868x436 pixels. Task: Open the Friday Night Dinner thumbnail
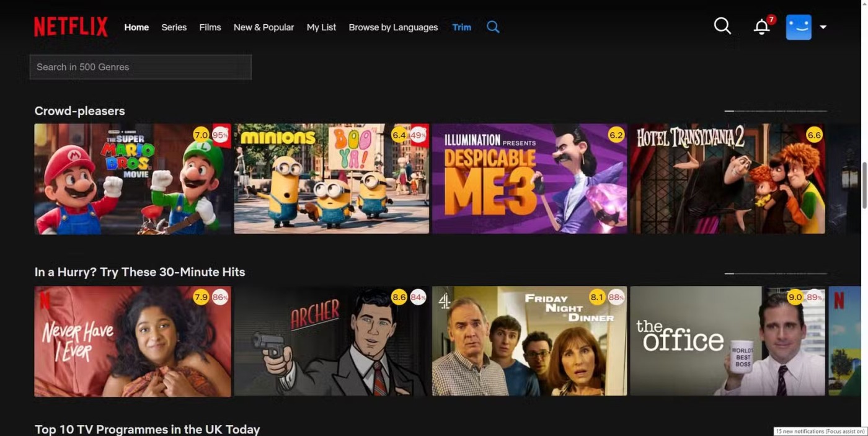(529, 340)
